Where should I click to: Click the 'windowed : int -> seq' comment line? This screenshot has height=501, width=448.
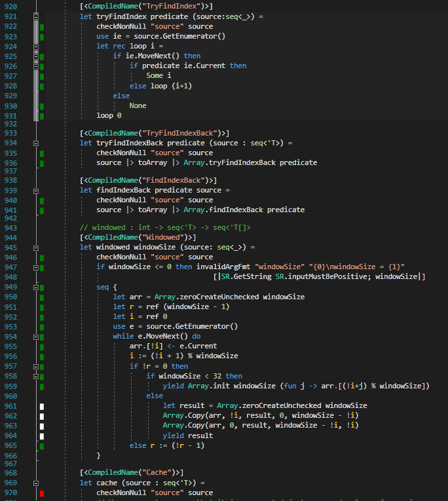[165, 227]
